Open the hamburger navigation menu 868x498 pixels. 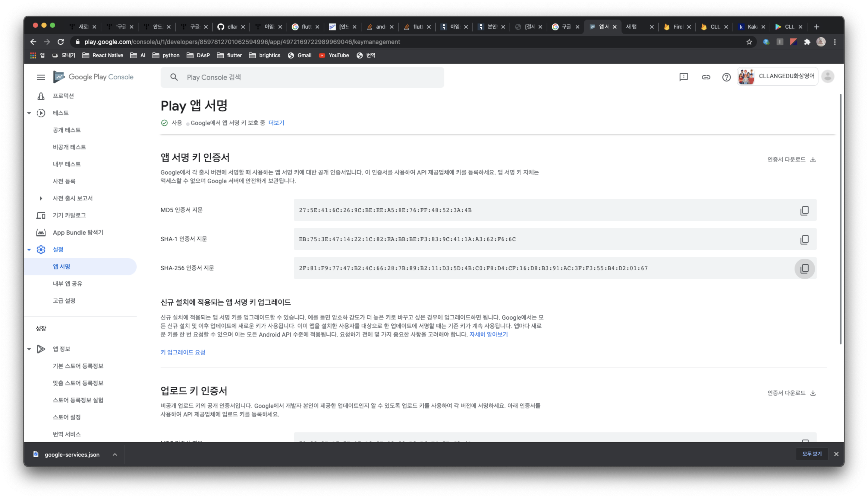pos(41,77)
